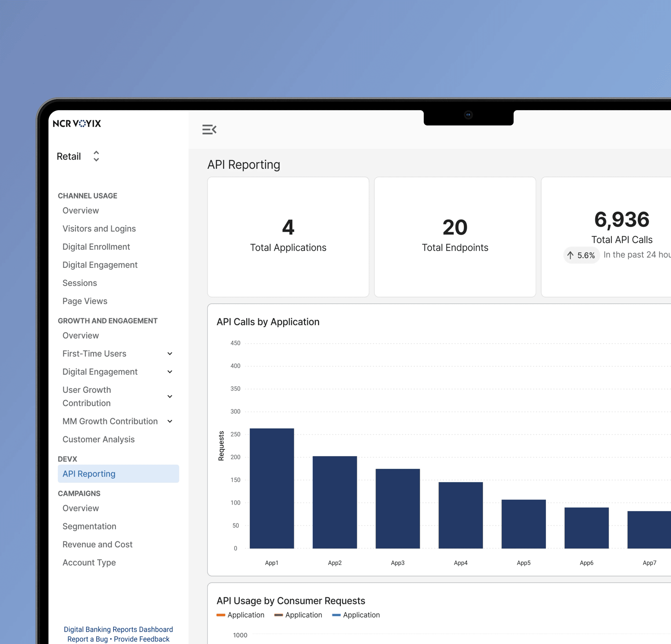Go to Visitors and Logins
The height and width of the screenshot is (644, 671).
click(x=99, y=228)
